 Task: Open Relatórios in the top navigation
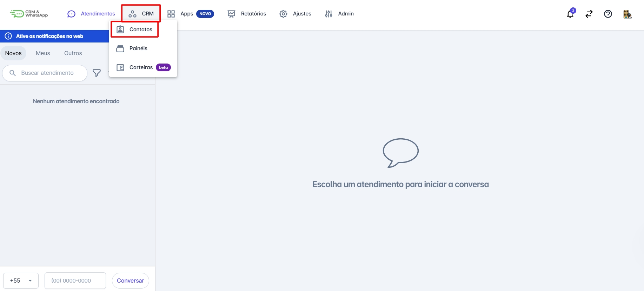[x=247, y=14]
